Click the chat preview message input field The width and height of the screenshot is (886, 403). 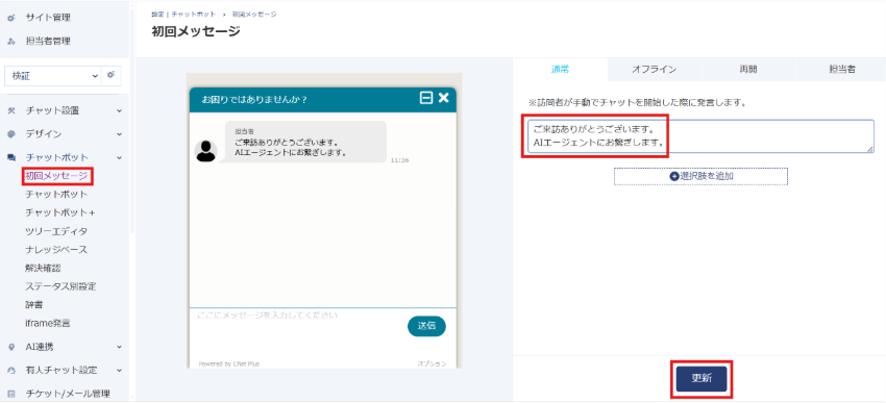(299, 326)
